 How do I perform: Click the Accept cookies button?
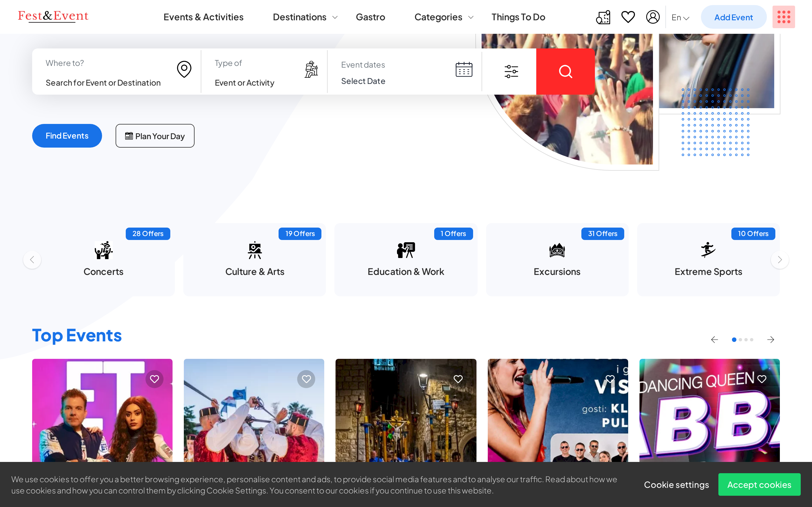coord(759,484)
